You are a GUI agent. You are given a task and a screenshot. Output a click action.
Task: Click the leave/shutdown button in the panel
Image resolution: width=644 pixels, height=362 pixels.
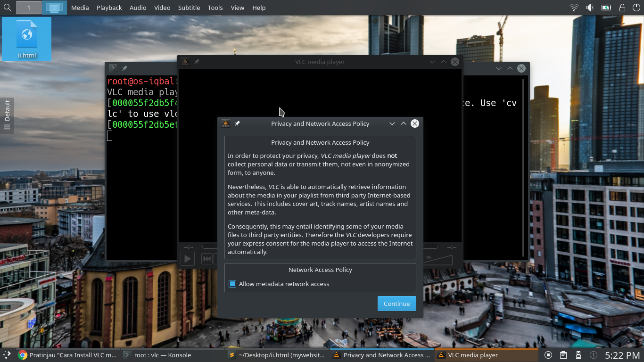(x=636, y=8)
